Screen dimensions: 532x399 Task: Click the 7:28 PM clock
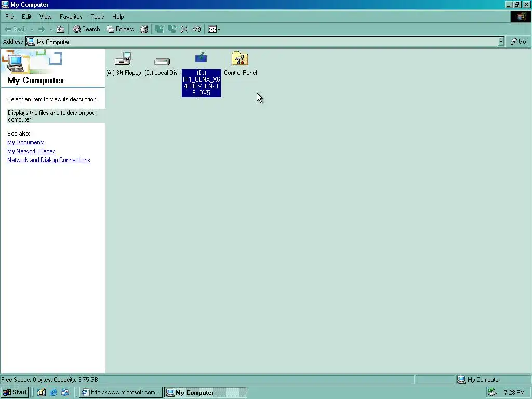click(x=514, y=393)
